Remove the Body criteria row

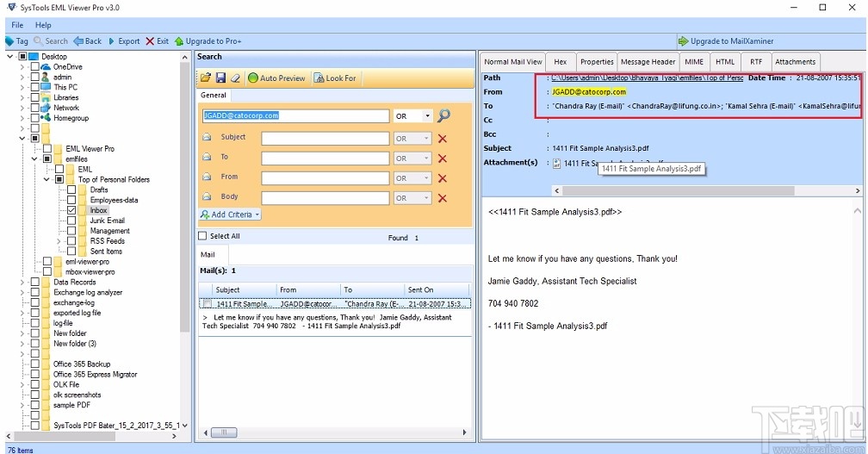point(443,198)
